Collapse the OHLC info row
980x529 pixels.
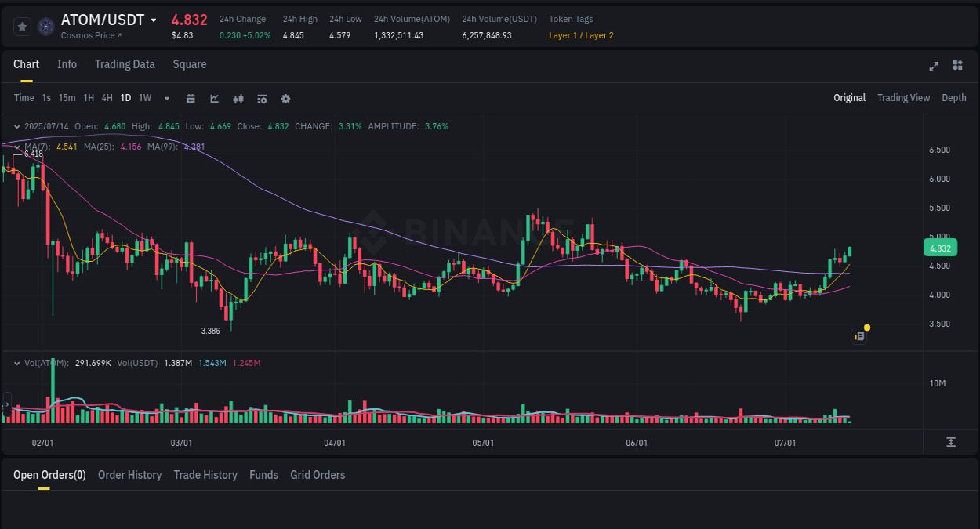click(x=16, y=126)
